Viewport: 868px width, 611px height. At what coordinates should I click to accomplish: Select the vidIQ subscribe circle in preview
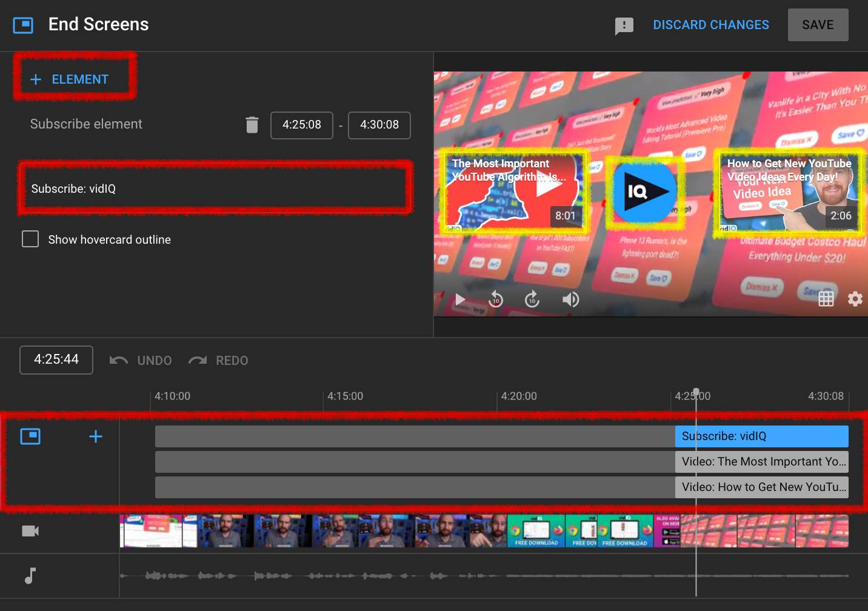[x=644, y=192]
